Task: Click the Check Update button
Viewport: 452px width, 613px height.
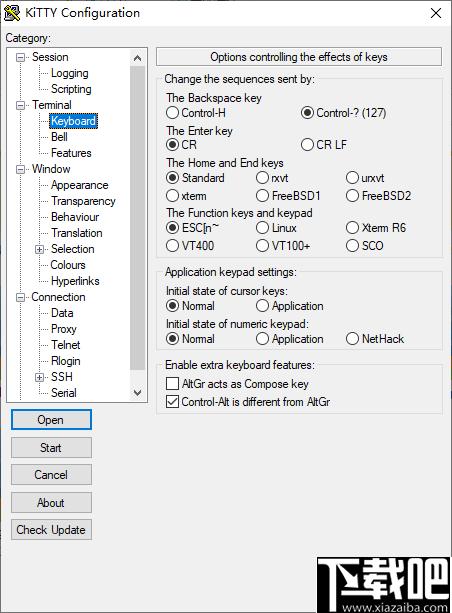Action: (x=51, y=530)
